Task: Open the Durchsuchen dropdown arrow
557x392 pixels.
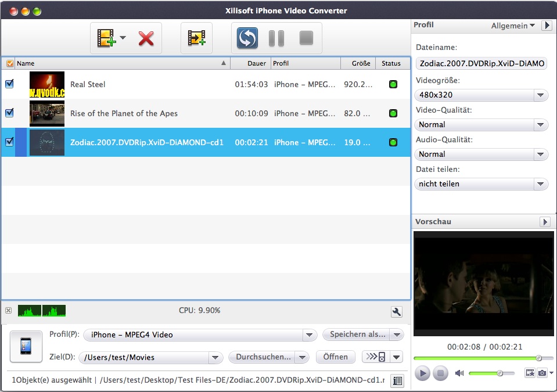Action: pos(302,357)
